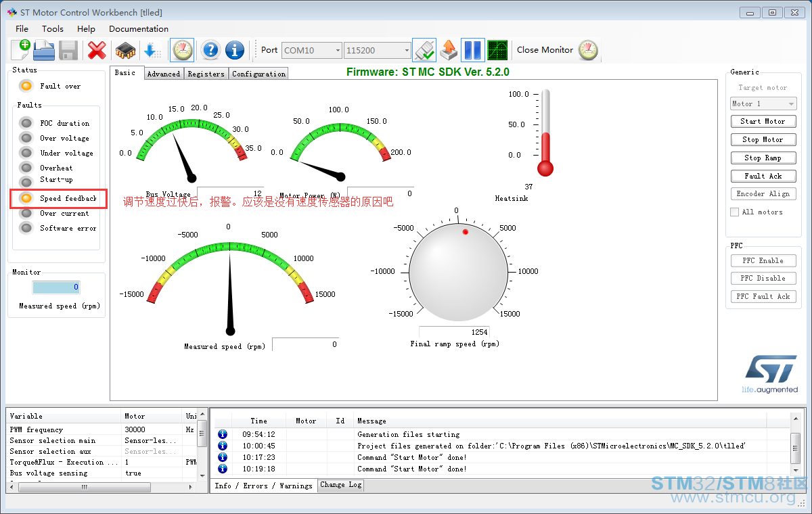Click the final ramp speed knob dial
Viewport: 812px width, 514px height.
click(x=458, y=271)
